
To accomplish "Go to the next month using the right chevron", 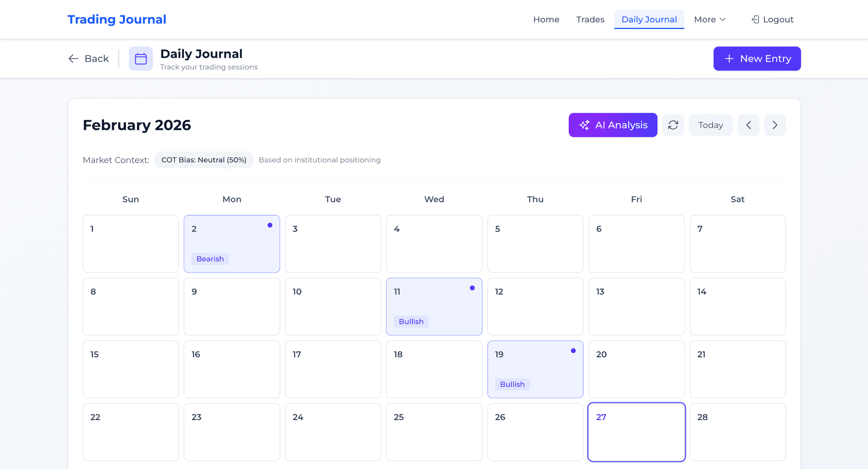I will (x=775, y=125).
